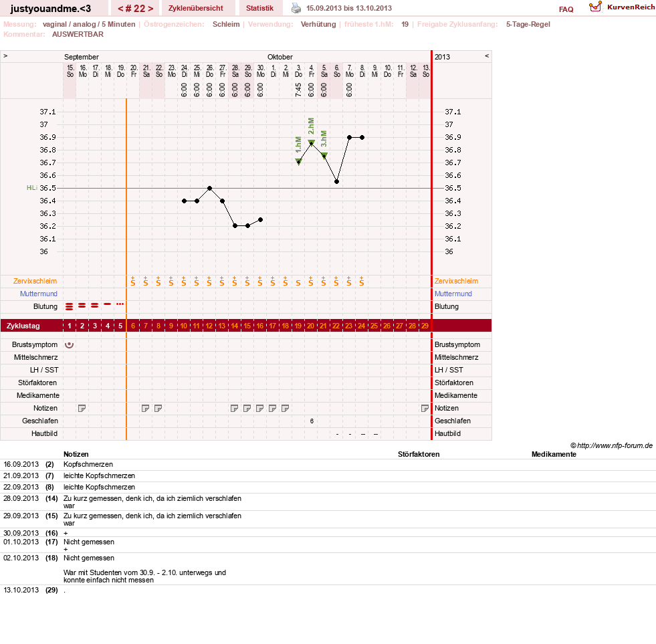
Task: Click Zyklustag number 1
Action: coord(70,326)
